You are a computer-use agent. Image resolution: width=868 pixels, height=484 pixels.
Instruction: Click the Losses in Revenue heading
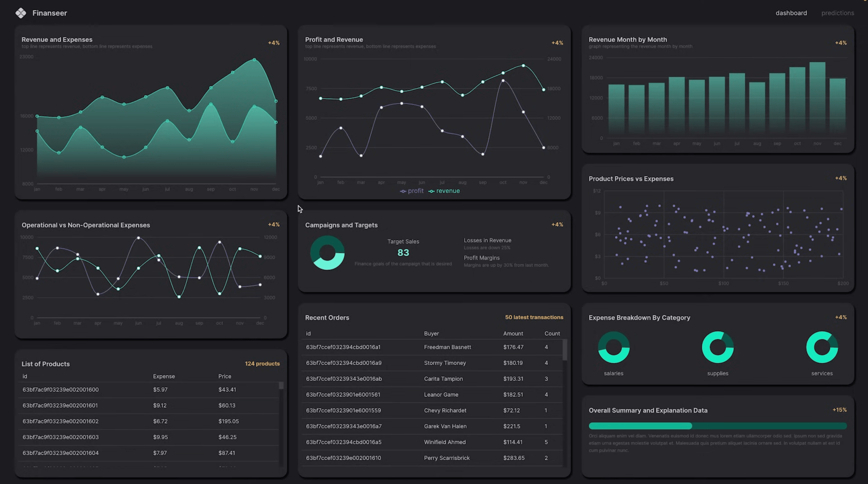point(487,240)
